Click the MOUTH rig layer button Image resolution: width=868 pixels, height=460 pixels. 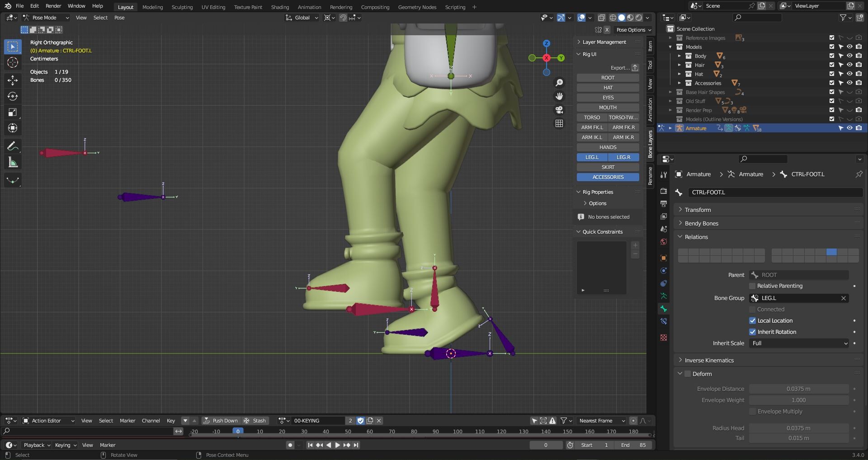(608, 108)
